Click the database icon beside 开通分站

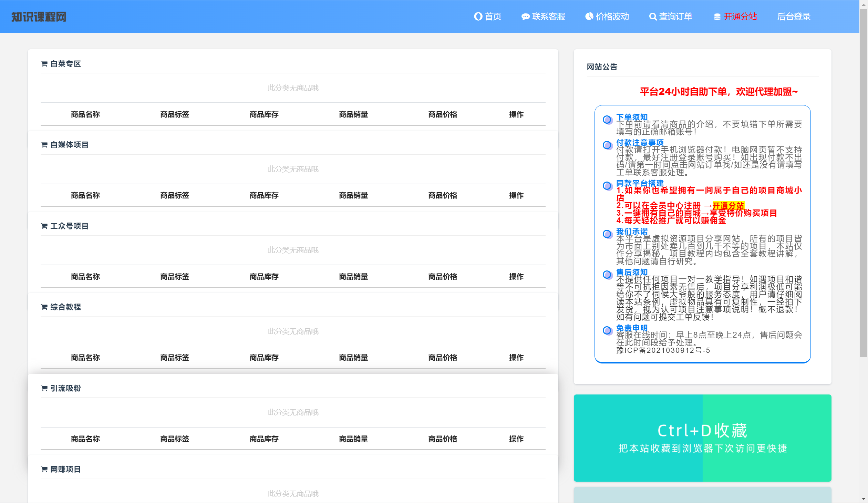[717, 17]
